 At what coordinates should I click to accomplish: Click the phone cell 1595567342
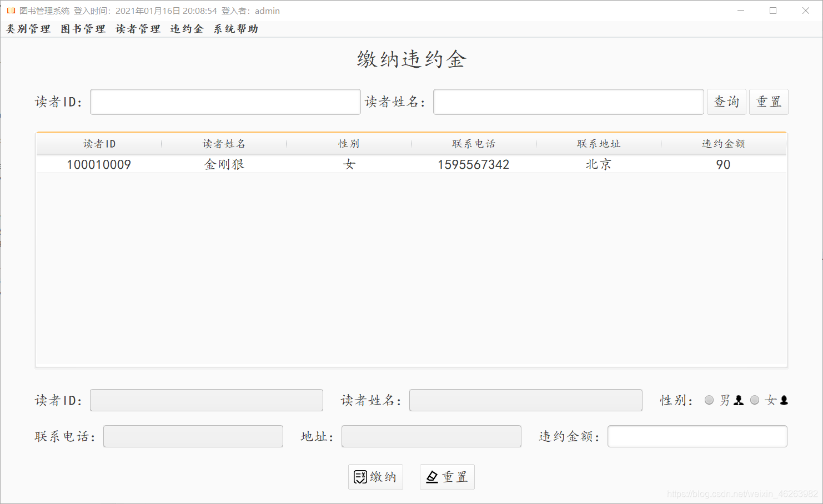pos(474,164)
